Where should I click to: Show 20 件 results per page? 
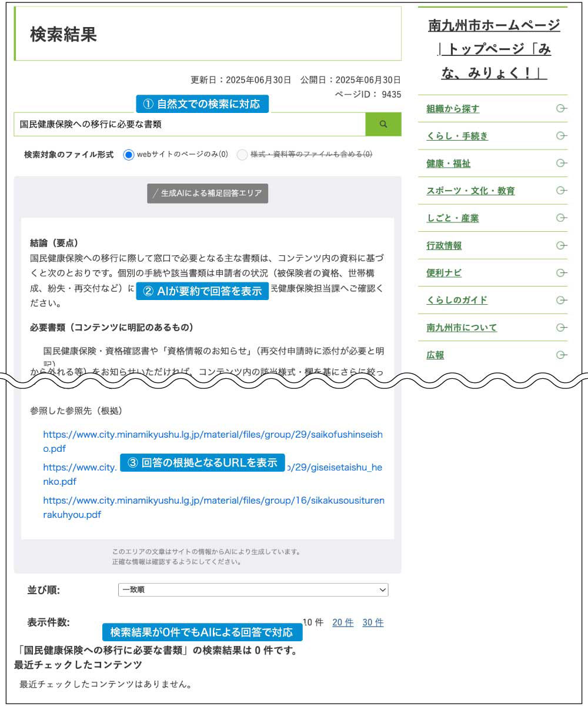click(343, 622)
